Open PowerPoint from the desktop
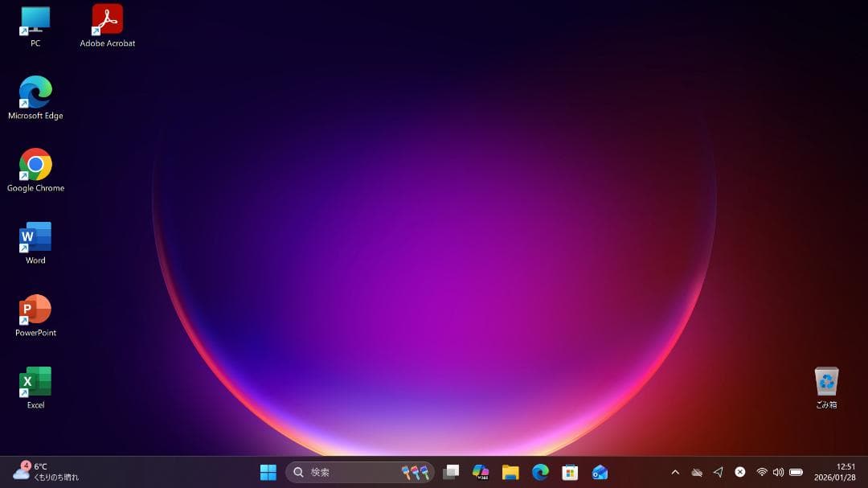Screen dimensions: 868x488 coord(35,309)
